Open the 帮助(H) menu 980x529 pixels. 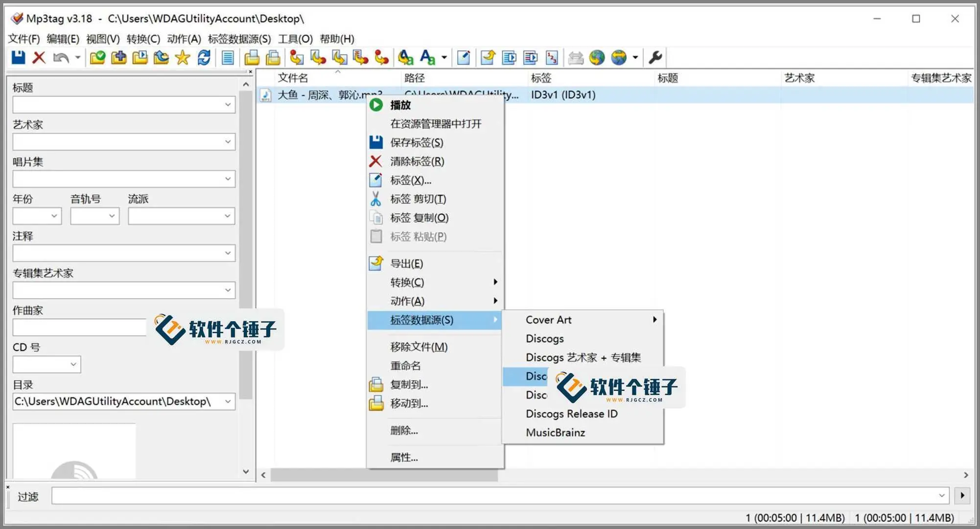click(337, 39)
